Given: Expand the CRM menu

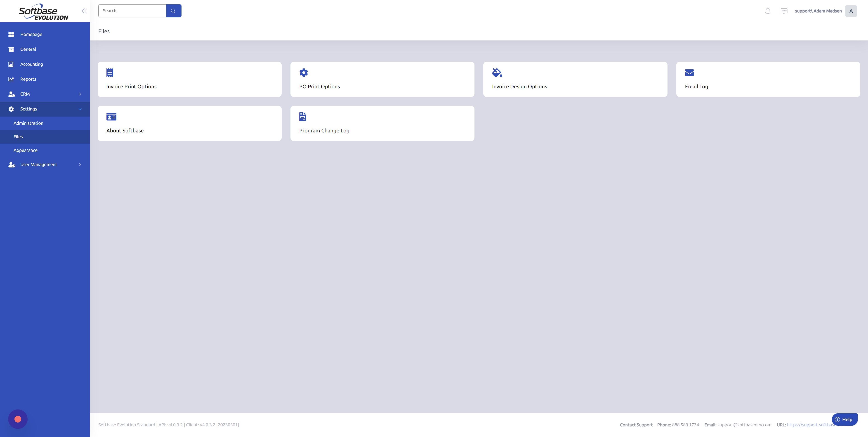Looking at the screenshot, I should 80,94.
